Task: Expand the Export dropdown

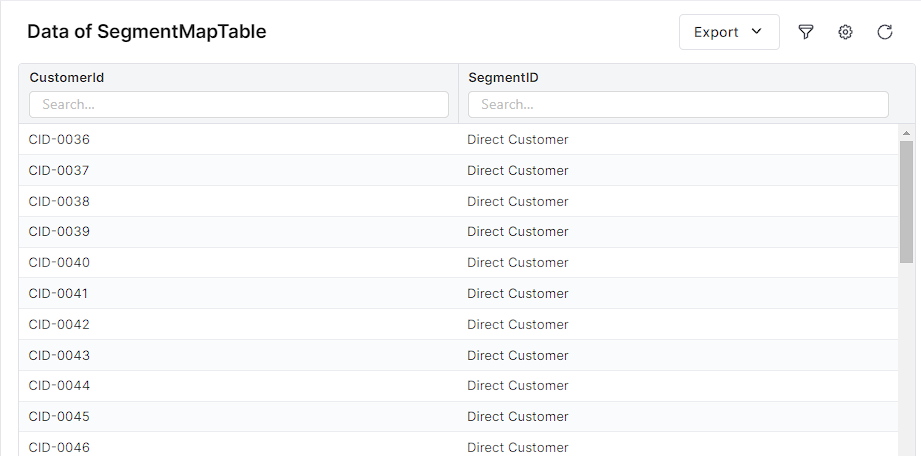Action: tap(728, 32)
